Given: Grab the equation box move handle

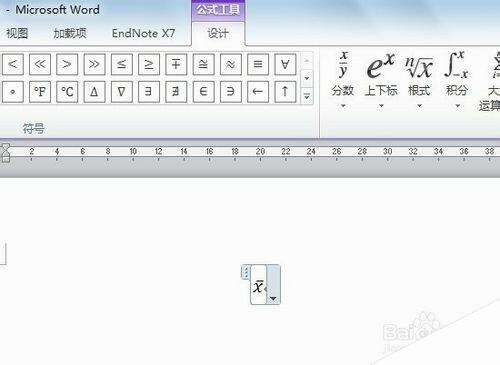Looking at the screenshot, I should (246, 272).
